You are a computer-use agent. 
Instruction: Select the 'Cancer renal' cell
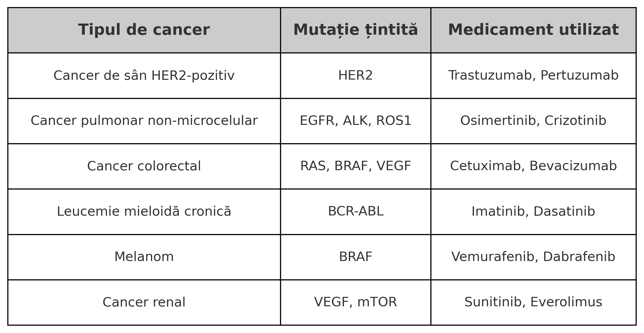pos(144,302)
